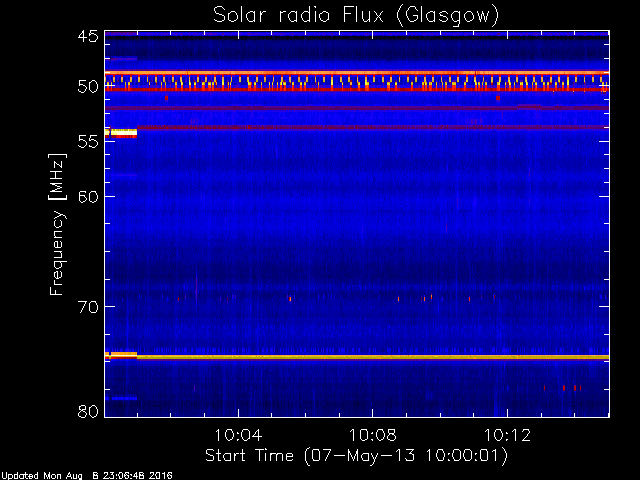Image resolution: width=640 pixels, height=480 pixels.
Task: Click the 10:04 time tick label
Action: [238, 435]
